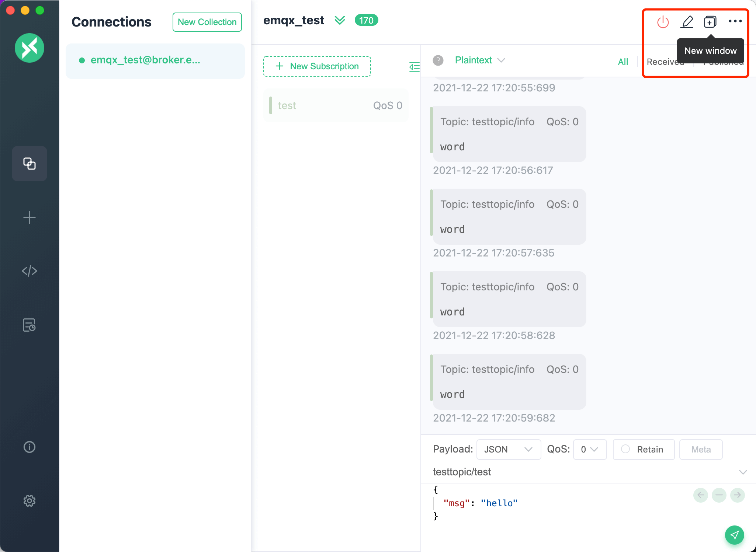Open the About info icon

30,447
